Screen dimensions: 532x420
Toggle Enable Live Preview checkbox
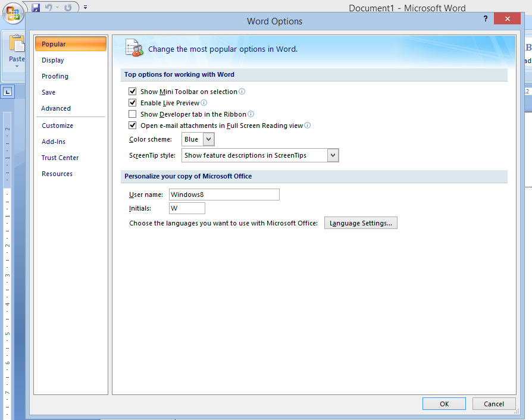pyautogui.click(x=132, y=102)
